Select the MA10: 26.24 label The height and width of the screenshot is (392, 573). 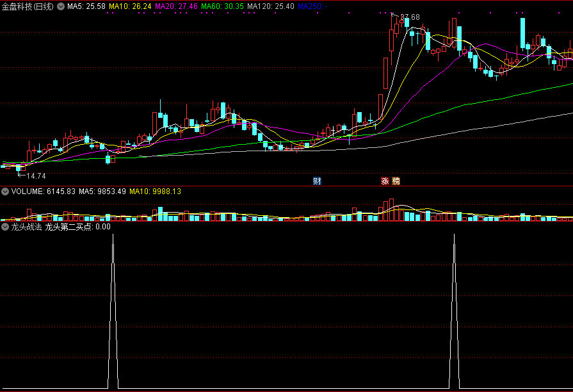130,6
